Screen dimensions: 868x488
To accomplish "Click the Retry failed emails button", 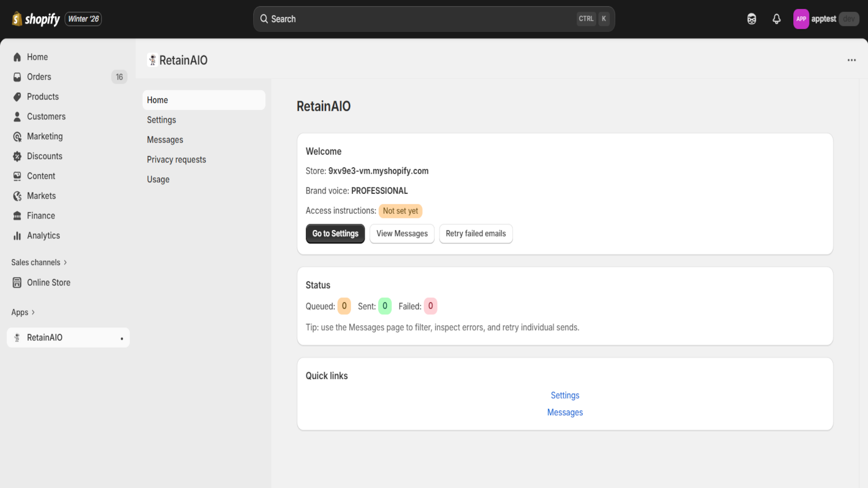I will [476, 234].
